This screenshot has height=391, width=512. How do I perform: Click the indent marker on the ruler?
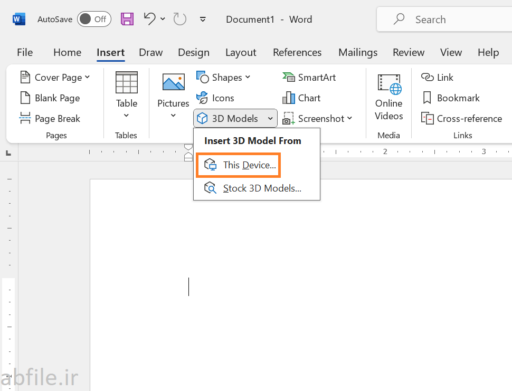coord(188,153)
